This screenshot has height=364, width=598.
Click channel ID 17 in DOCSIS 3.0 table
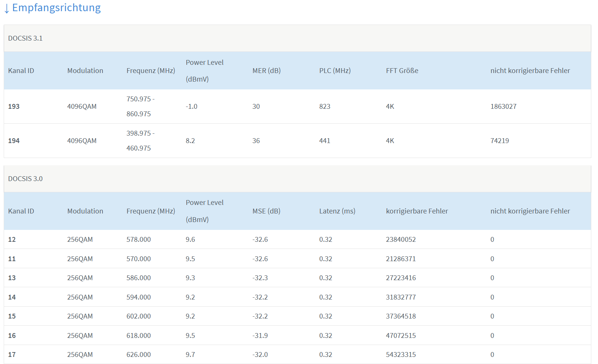pyautogui.click(x=12, y=355)
